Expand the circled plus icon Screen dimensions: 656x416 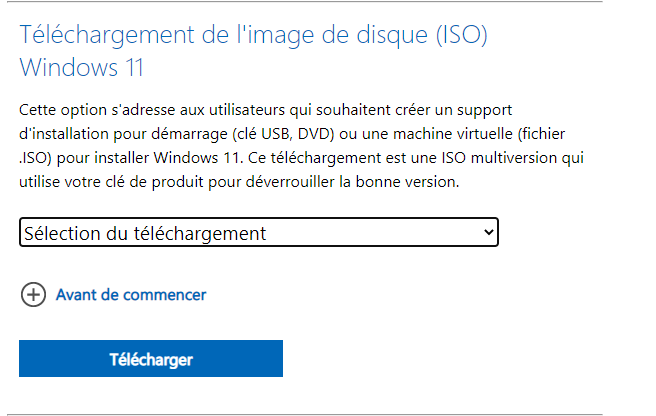pos(33,295)
